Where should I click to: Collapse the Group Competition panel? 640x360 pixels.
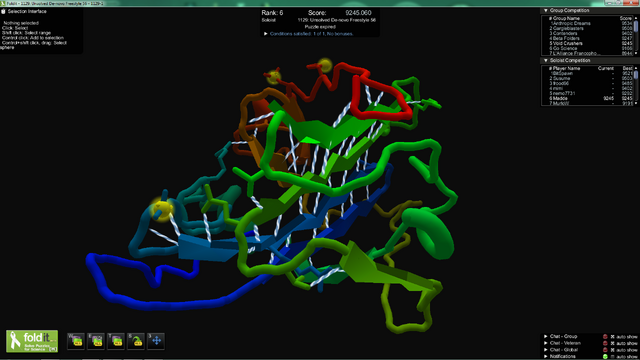(546, 10)
